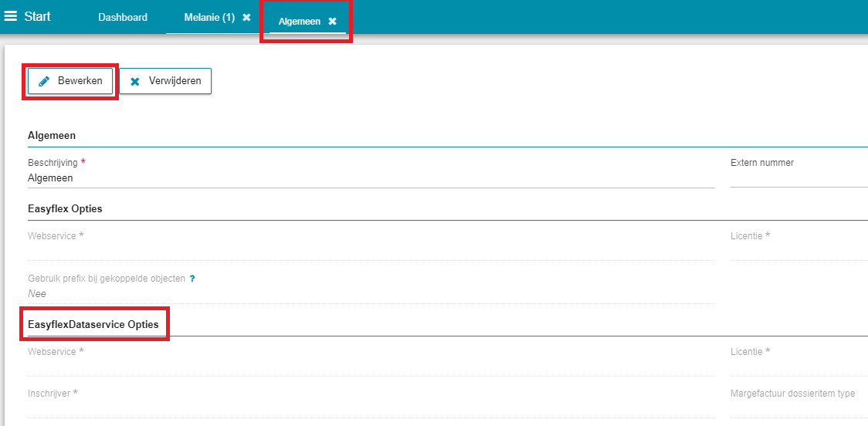Click the Easyflex Opties section heading
The image size is (868, 426).
65,209
